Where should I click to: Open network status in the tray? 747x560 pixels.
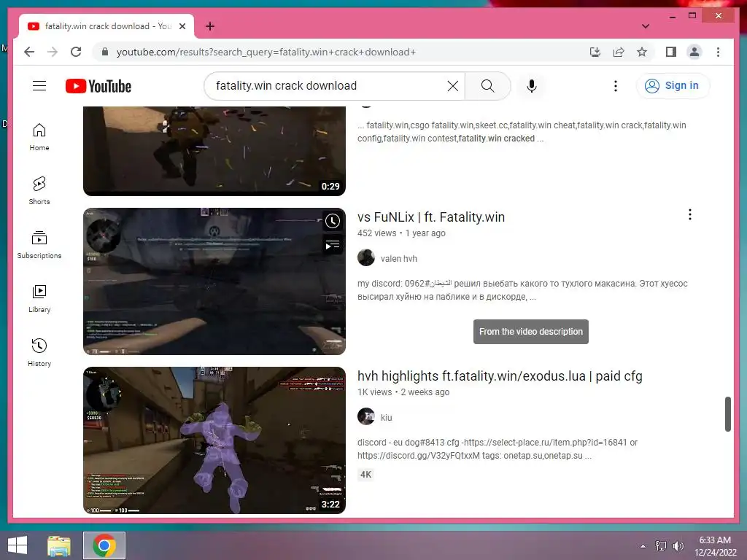pos(661,546)
